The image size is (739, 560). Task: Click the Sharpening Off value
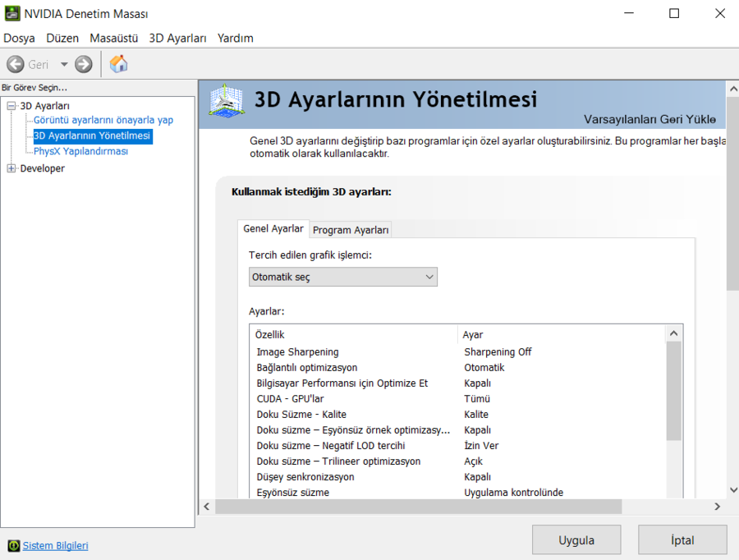coord(498,352)
